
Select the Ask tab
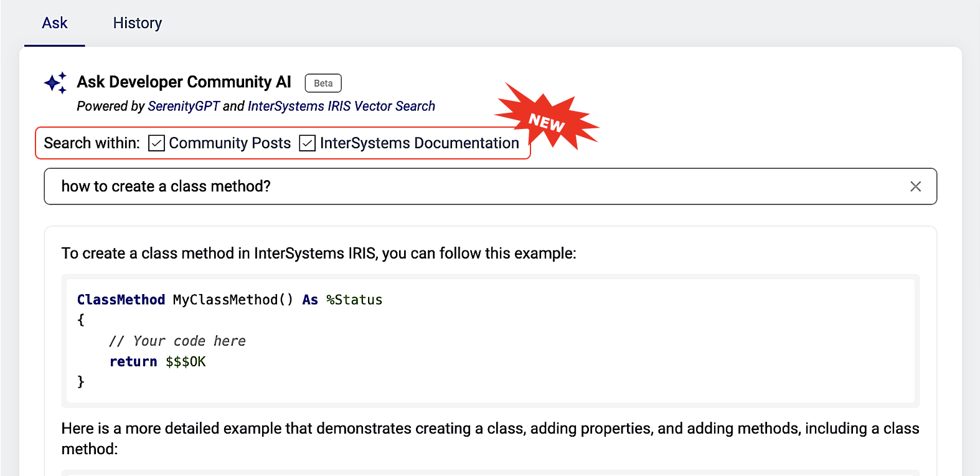click(55, 23)
